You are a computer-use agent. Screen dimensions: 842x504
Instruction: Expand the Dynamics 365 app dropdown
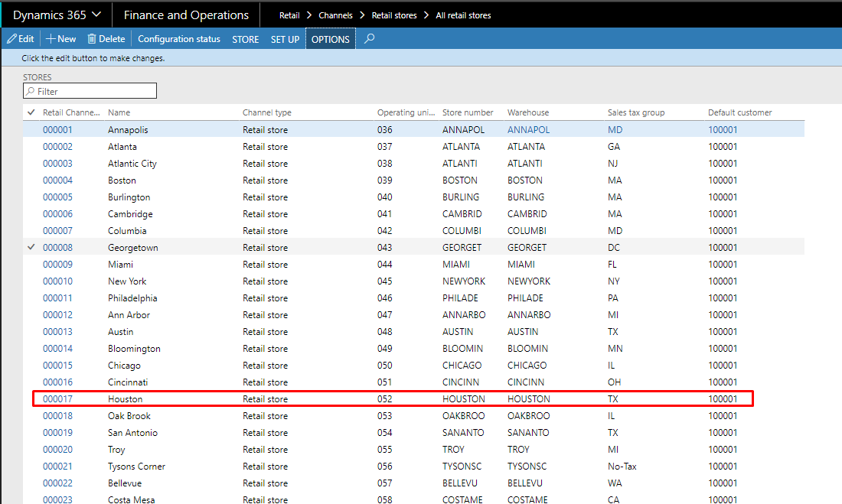click(x=96, y=15)
